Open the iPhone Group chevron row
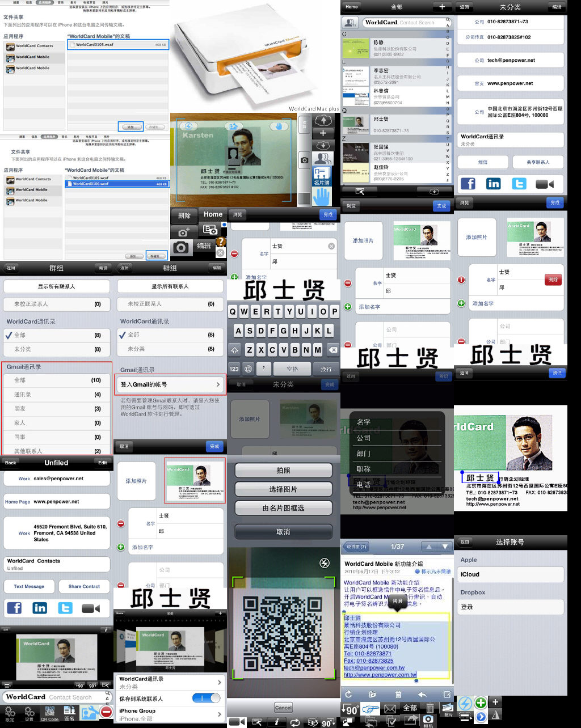The width and height of the screenshot is (581, 728). click(170, 714)
